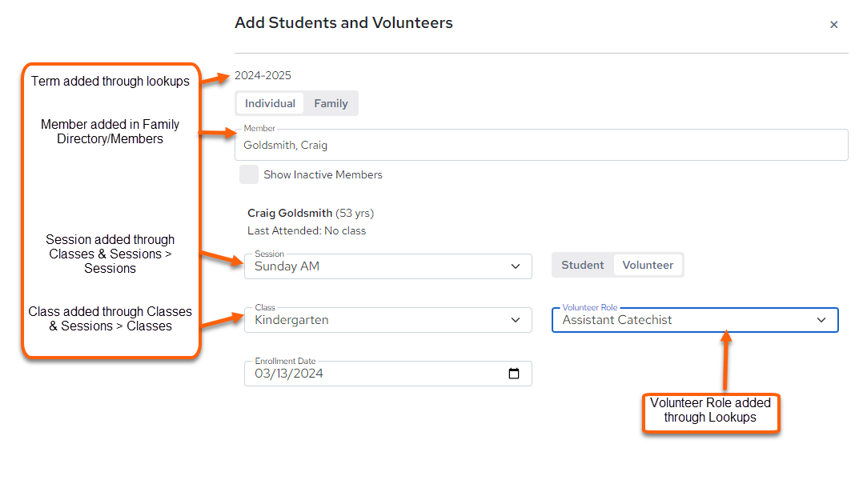Image resolution: width=859 pixels, height=504 pixels.
Task: Click the Kindergarten class value
Action: click(x=291, y=320)
